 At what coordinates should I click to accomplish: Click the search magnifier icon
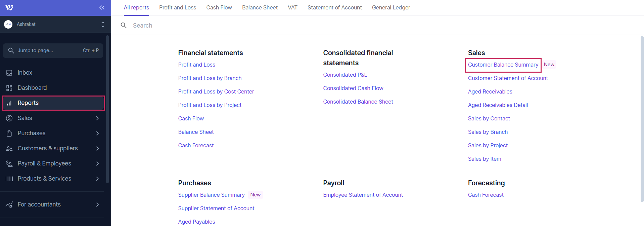124,26
